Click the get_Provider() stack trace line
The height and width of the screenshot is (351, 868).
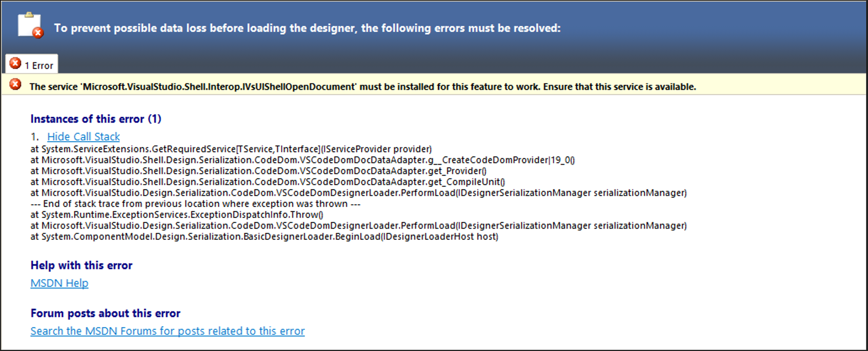(259, 171)
